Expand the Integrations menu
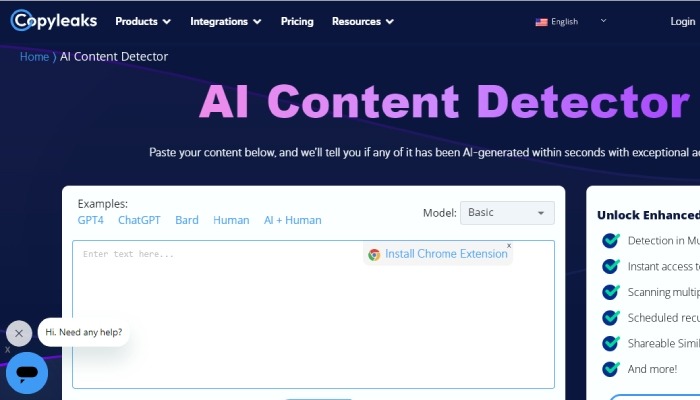700x400 pixels. point(225,21)
